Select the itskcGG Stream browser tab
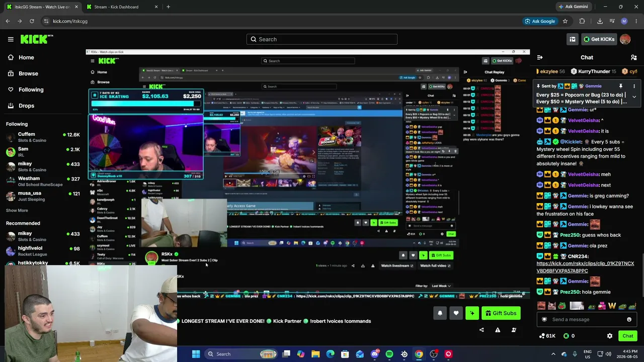 42,7
